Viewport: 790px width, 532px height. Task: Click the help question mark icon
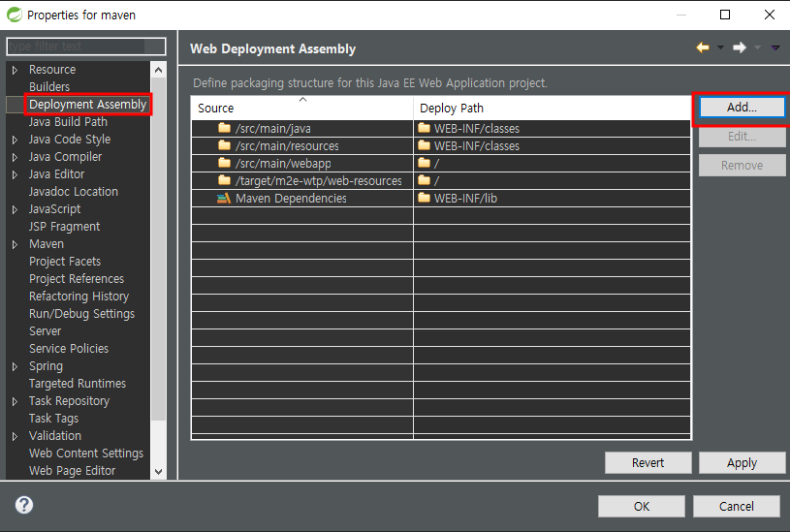click(x=23, y=505)
